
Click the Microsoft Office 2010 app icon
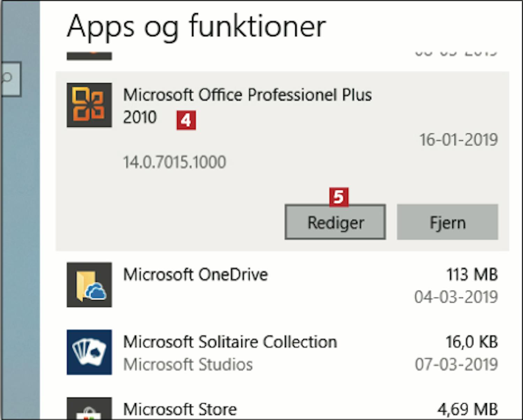coord(89,105)
